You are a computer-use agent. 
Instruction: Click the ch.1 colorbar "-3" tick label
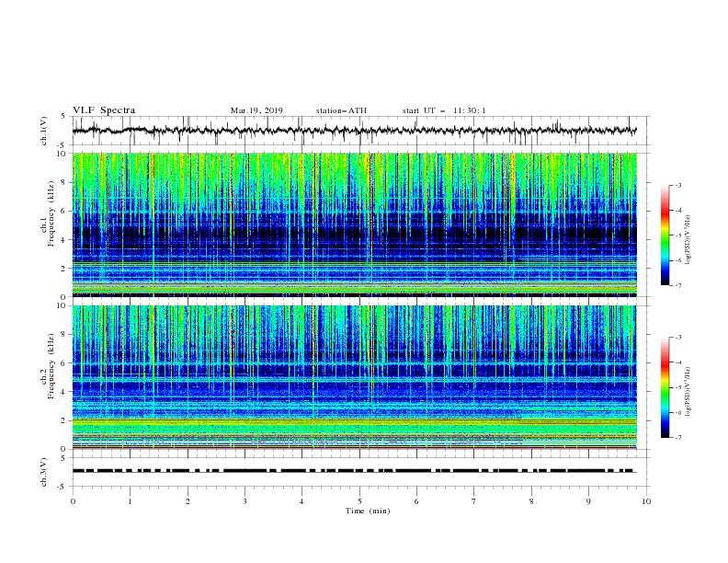coord(677,185)
